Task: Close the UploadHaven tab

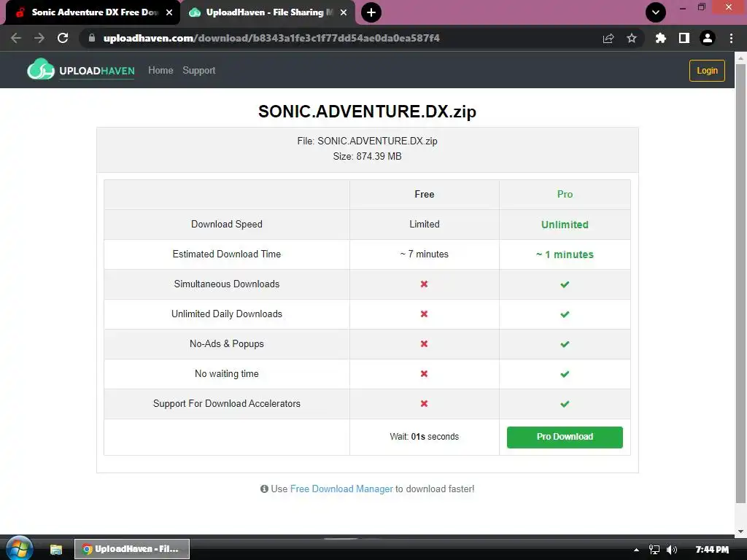Action: tap(344, 12)
